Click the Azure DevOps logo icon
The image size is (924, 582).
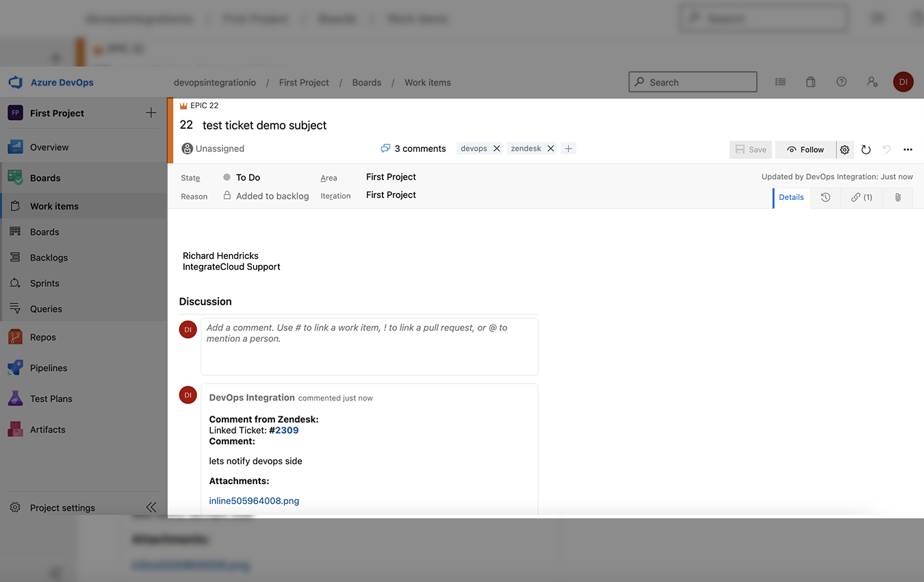pyautogui.click(x=16, y=83)
